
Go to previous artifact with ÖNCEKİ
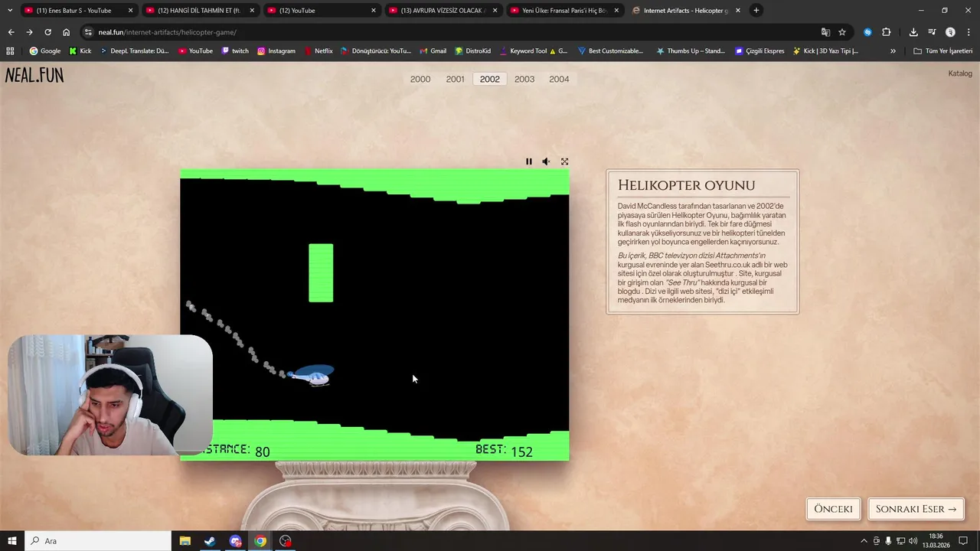(x=833, y=509)
